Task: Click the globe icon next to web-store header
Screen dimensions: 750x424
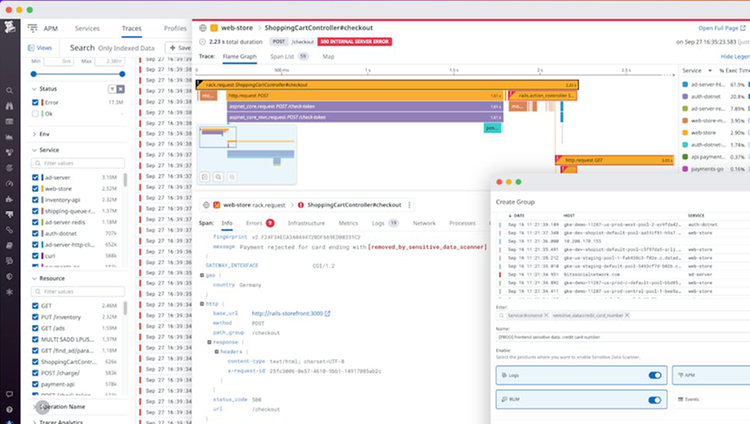Action: 203,28
